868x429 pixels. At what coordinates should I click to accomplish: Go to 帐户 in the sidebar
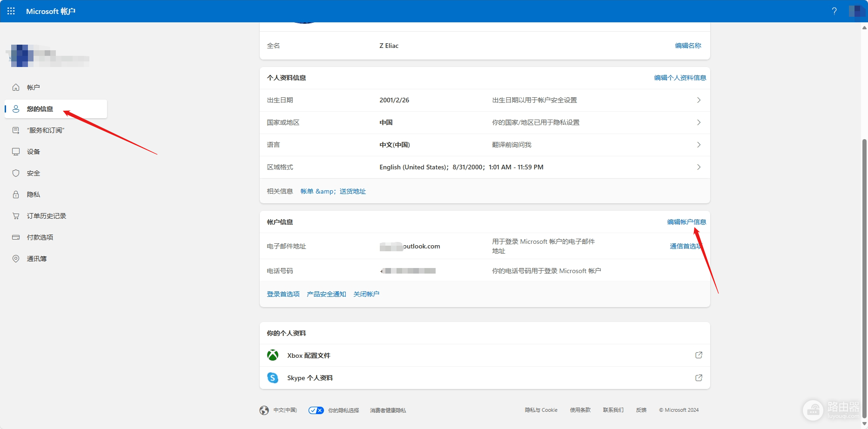[56, 87]
